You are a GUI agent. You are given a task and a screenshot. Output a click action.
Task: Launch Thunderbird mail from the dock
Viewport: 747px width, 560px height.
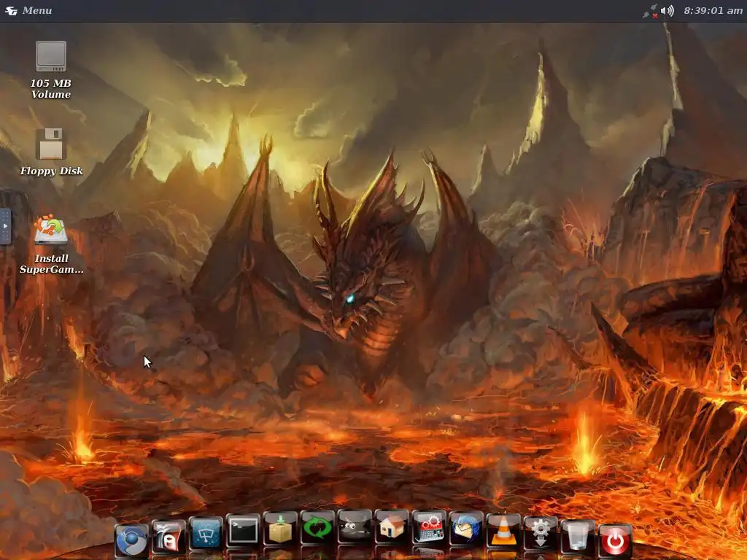tap(466, 528)
